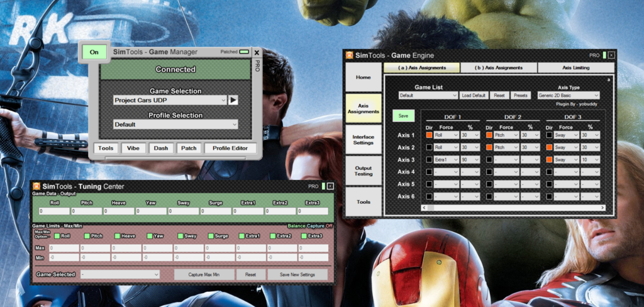Open Interface Settings in Game Engine sidebar
The height and width of the screenshot is (307, 644).
[364, 140]
